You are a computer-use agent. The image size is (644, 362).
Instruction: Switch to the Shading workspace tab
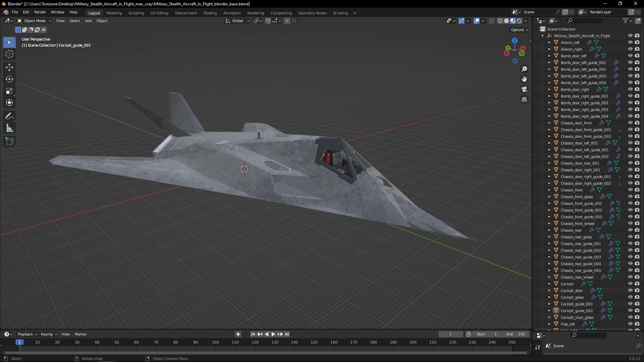pos(210,13)
